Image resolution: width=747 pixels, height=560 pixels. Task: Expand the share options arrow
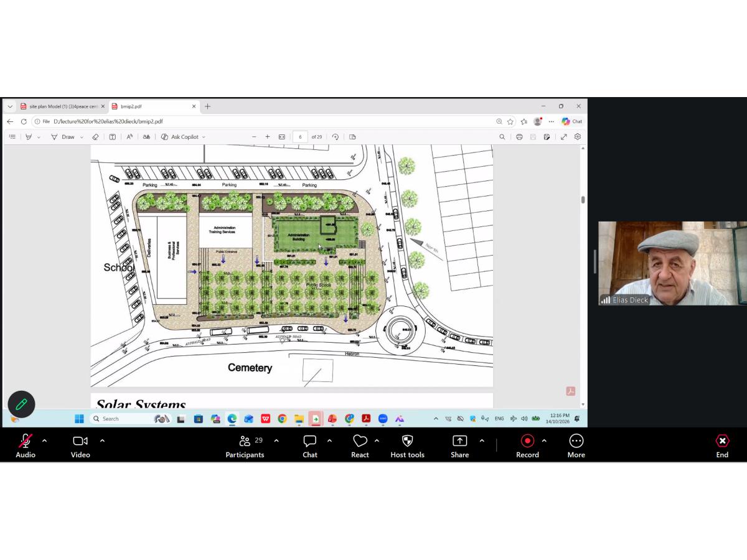[482, 441]
